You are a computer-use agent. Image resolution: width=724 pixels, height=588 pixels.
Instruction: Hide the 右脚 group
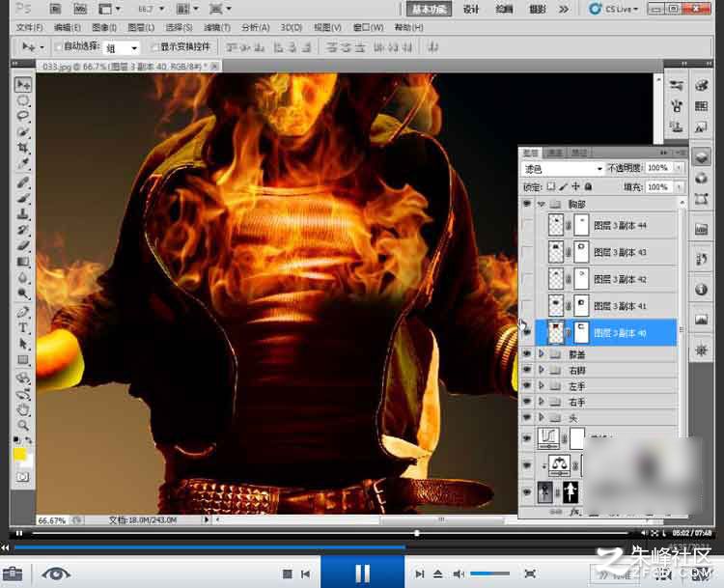[x=526, y=370]
